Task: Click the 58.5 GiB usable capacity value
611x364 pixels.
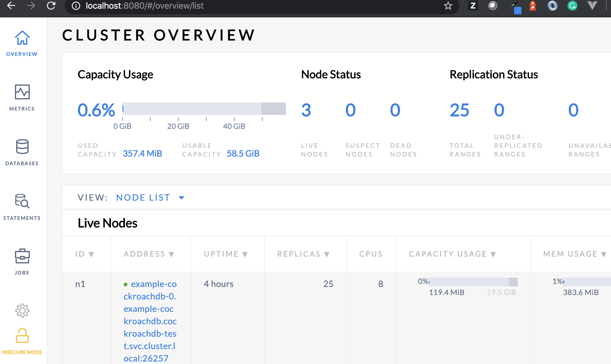Action: tap(243, 153)
